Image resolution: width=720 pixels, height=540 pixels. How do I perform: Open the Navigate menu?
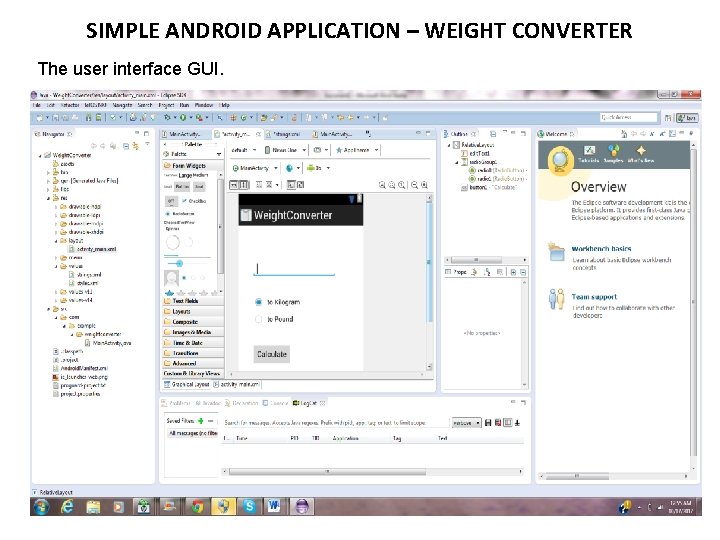pos(122,105)
